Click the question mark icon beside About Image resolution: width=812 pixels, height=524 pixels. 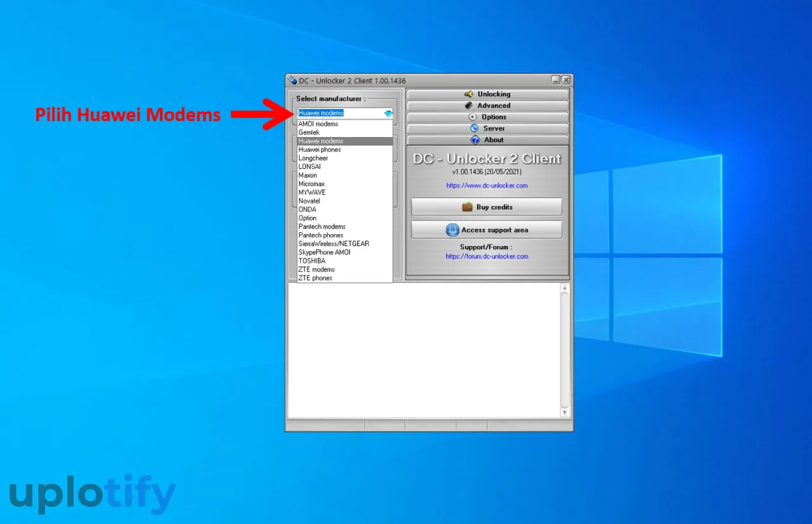tap(475, 140)
